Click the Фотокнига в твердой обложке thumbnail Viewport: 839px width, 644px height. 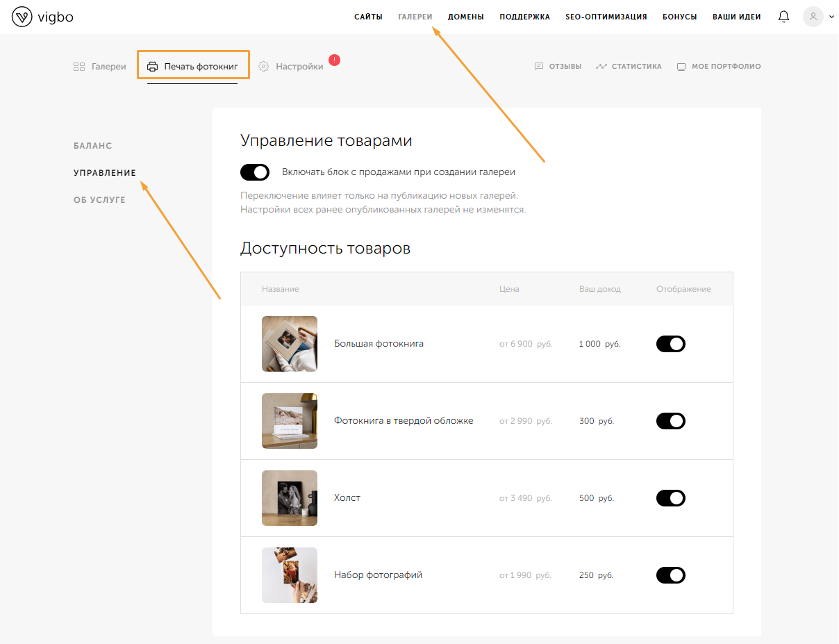290,421
